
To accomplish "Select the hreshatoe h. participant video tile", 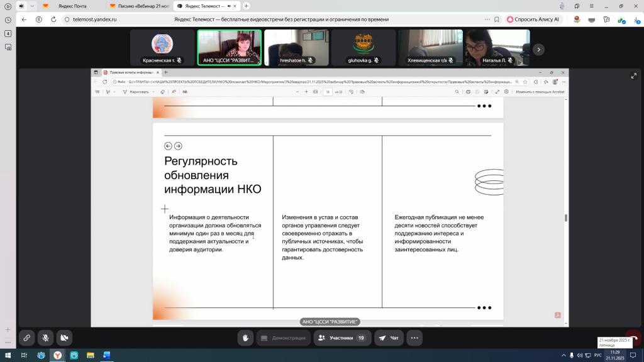I will [296, 48].
